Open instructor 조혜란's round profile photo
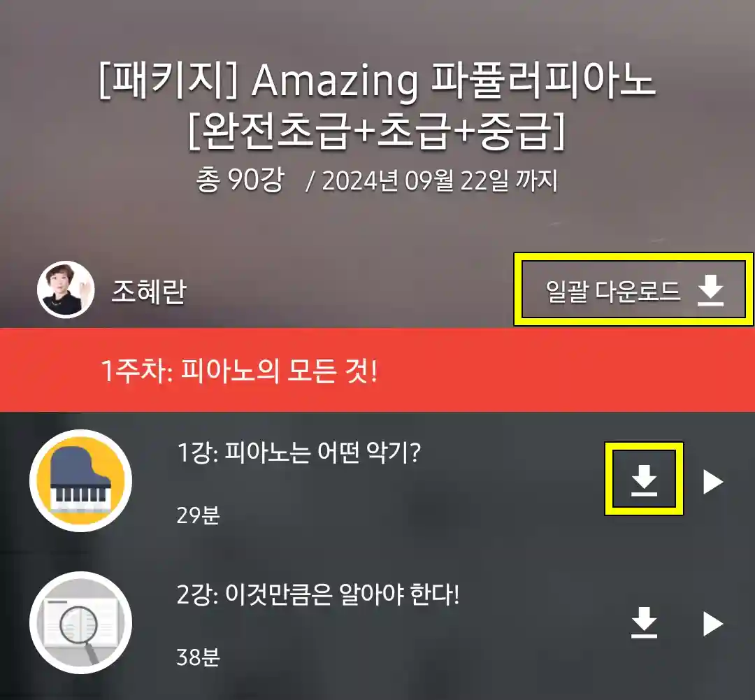 click(x=66, y=289)
